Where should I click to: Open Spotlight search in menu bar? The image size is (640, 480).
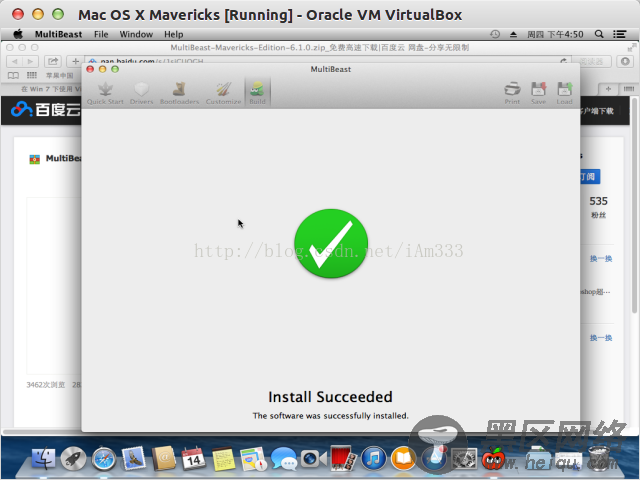click(x=599, y=34)
